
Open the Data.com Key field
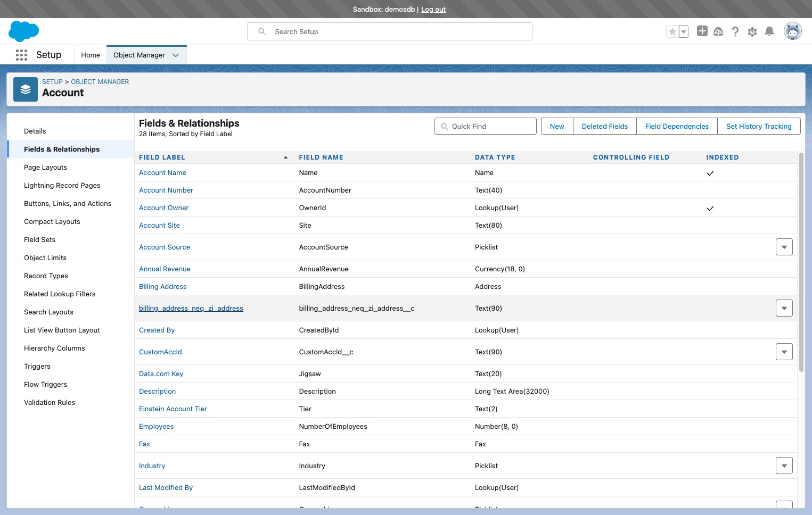pyautogui.click(x=161, y=373)
